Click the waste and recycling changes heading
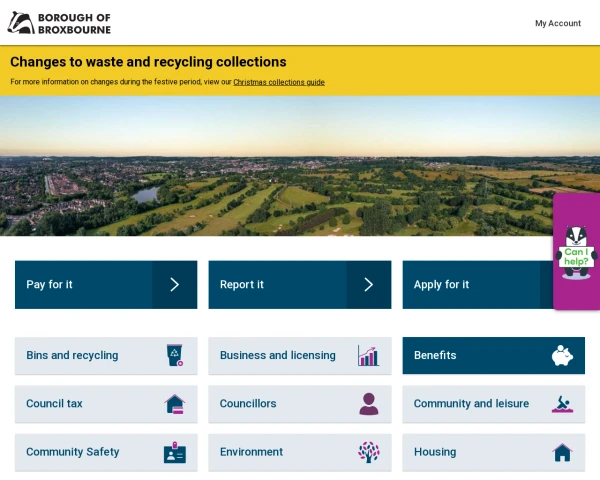This screenshot has width=600, height=480. 148,62
